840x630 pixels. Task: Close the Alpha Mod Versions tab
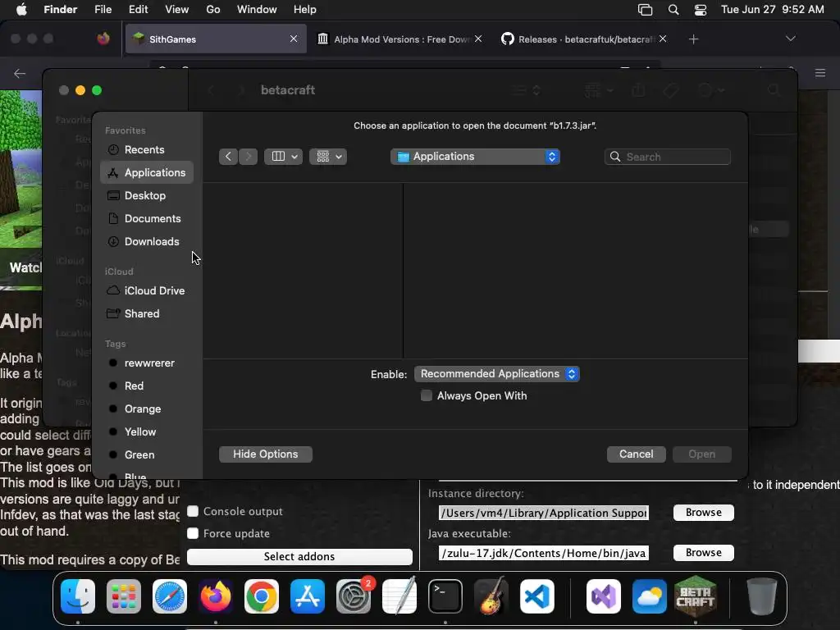[478, 39]
